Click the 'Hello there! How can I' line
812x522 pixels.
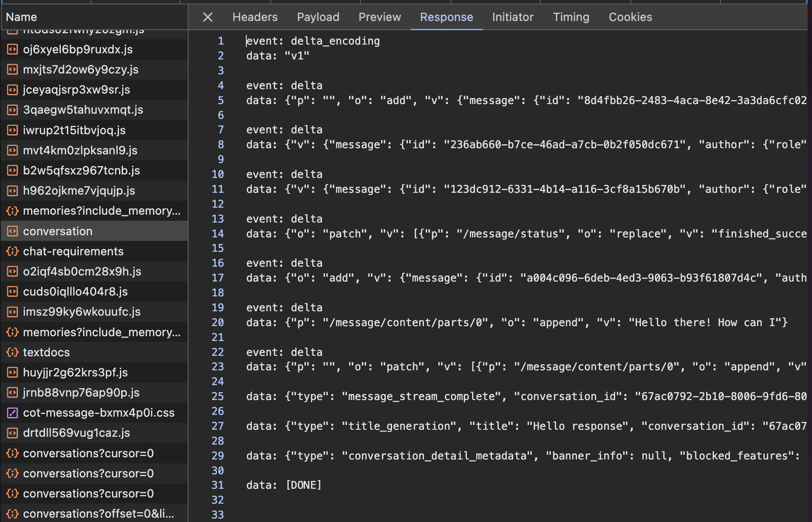tap(517, 323)
